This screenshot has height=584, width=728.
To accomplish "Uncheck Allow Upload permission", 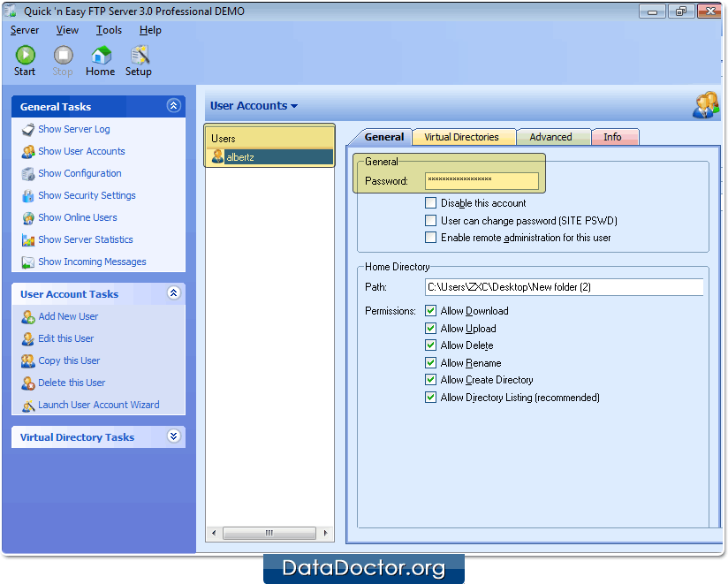I will pyautogui.click(x=430, y=328).
